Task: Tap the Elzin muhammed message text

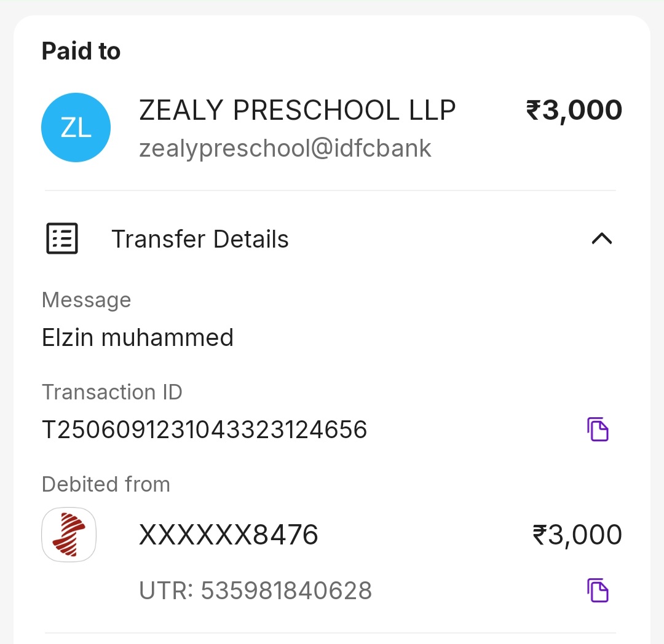Action: click(x=138, y=337)
